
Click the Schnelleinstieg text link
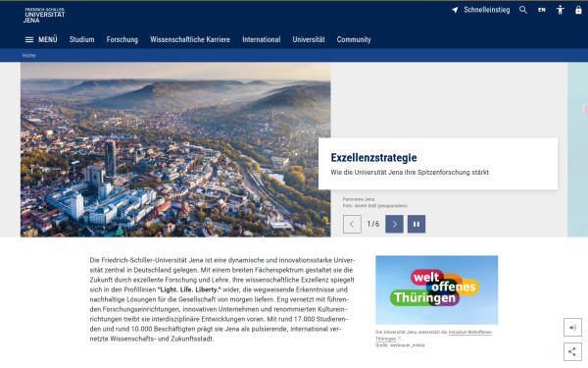tap(486, 10)
